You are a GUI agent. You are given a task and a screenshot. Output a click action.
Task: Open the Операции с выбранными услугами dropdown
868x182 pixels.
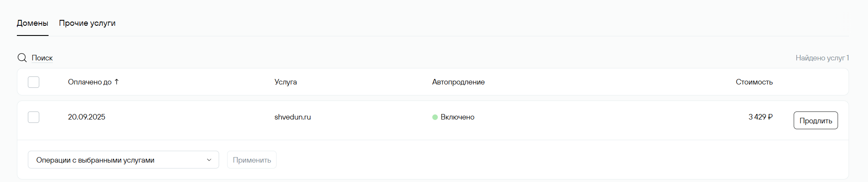click(123, 160)
